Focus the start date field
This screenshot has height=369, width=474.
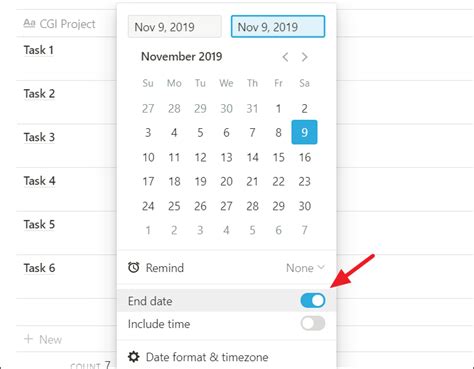pos(175,27)
